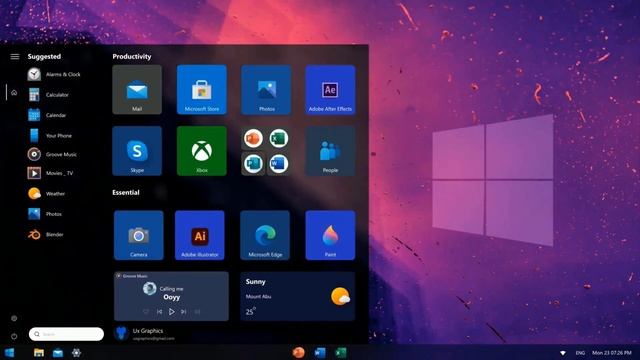The height and width of the screenshot is (360, 640).
Task: Play the song in Groove Music widget
Action: tap(171, 311)
